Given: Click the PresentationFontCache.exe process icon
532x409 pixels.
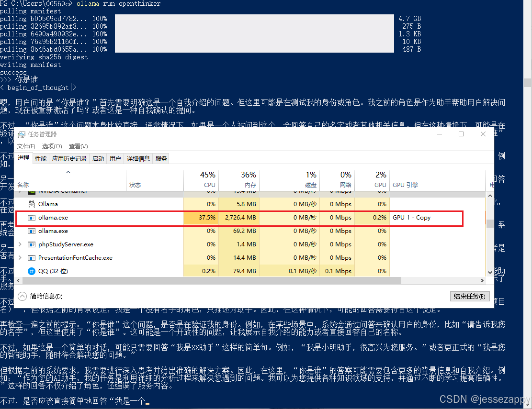Looking at the screenshot, I should [x=32, y=258].
